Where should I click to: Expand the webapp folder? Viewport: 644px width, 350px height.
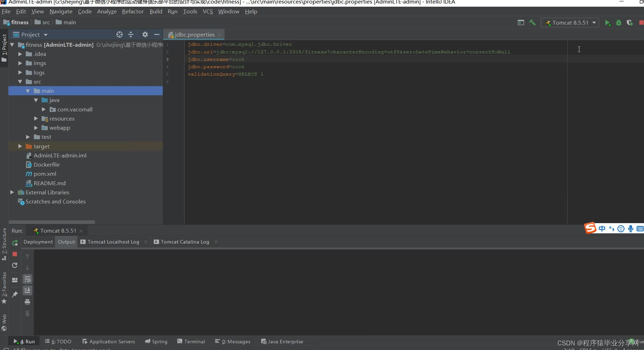[x=36, y=128]
